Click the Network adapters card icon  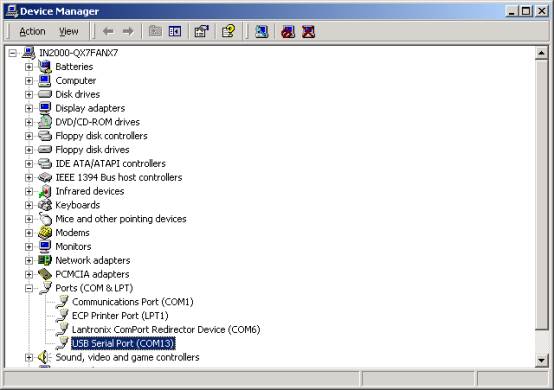pyautogui.click(x=45, y=260)
